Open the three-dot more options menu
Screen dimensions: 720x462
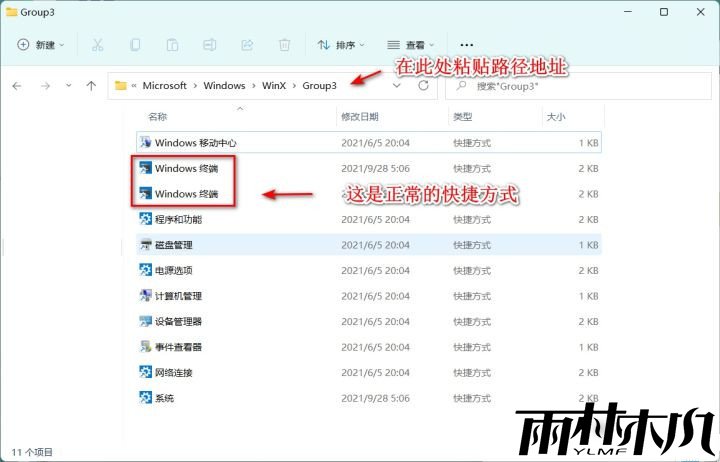coord(466,45)
